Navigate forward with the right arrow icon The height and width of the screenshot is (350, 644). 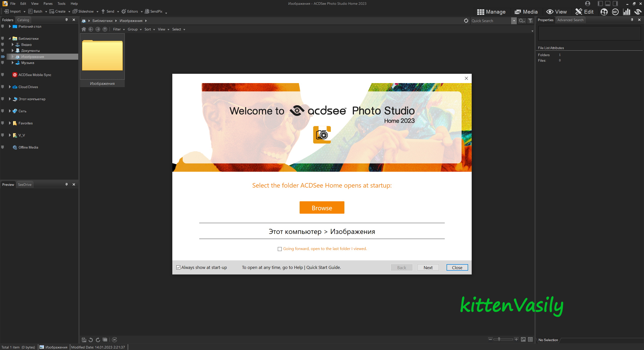pos(98,29)
